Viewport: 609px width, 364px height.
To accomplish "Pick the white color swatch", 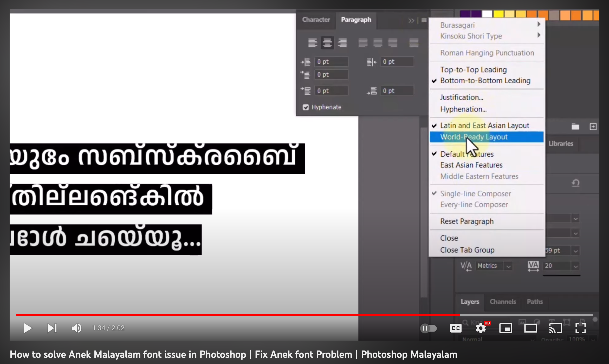I will (487, 14).
